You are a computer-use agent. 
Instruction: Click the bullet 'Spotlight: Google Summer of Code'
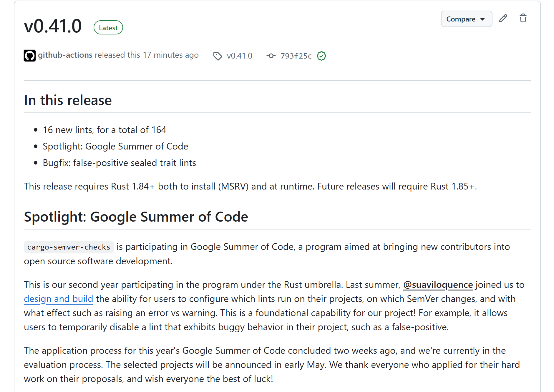115,146
